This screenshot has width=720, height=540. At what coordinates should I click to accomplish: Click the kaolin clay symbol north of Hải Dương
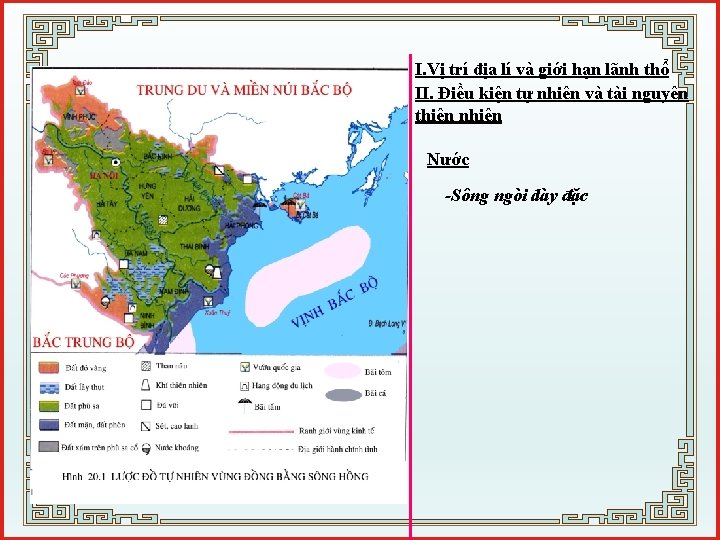(219, 170)
